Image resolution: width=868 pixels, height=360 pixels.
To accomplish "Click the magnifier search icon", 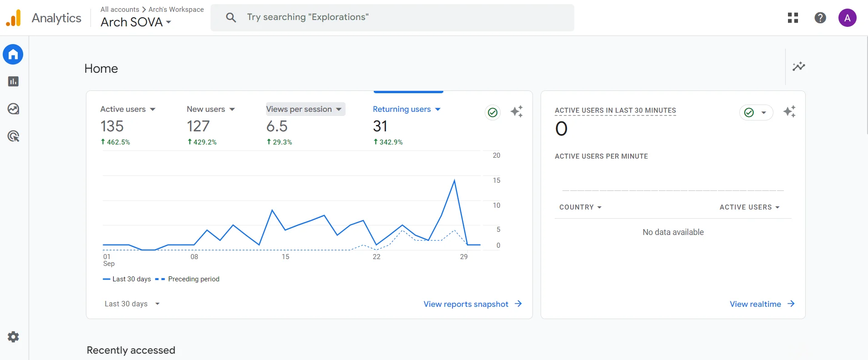I will coord(231,17).
